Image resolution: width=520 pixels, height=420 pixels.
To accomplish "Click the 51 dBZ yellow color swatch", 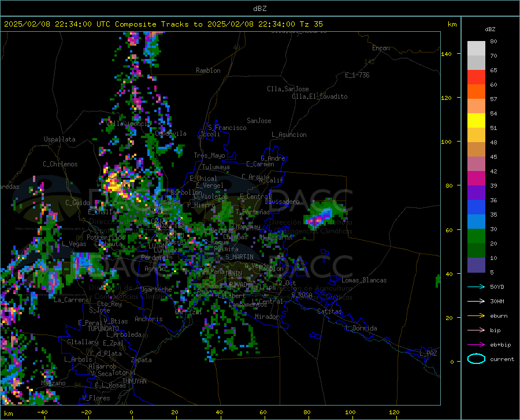I will coord(476,121).
